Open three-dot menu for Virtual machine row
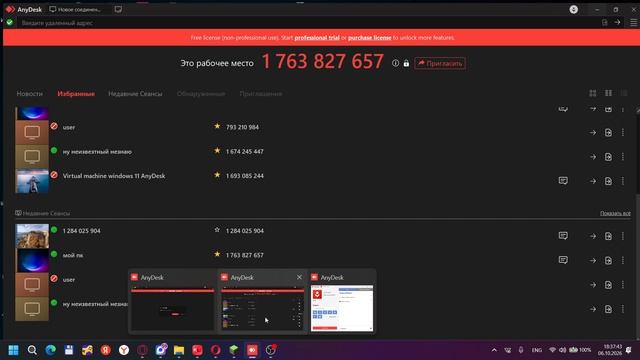640x360 pixels. [x=623, y=181]
